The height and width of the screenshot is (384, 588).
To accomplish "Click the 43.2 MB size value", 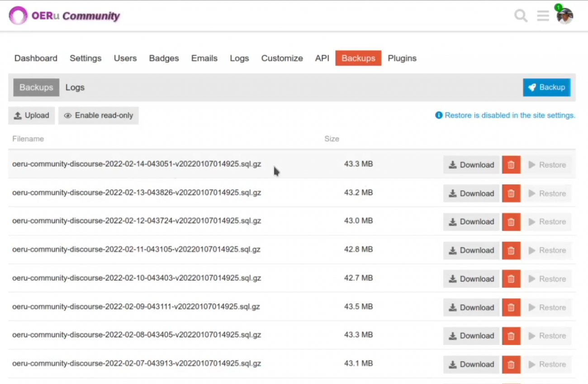I will coord(358,192).
